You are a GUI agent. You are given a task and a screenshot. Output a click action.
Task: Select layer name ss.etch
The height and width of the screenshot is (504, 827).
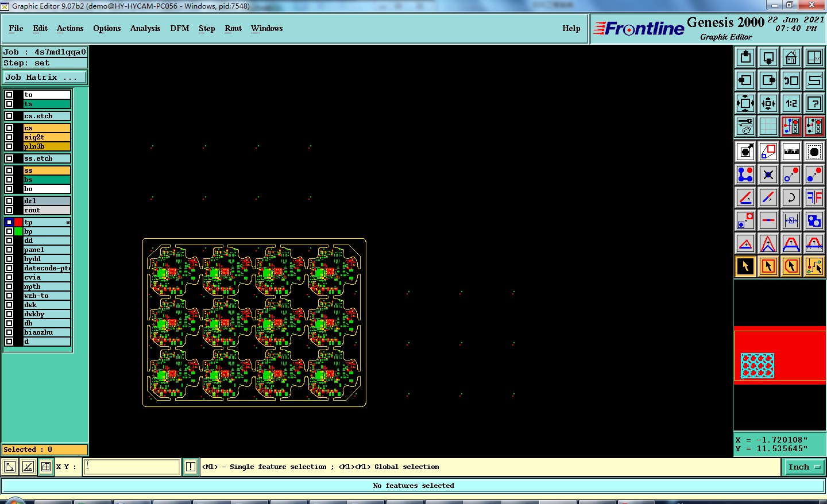tap(47, 158)
